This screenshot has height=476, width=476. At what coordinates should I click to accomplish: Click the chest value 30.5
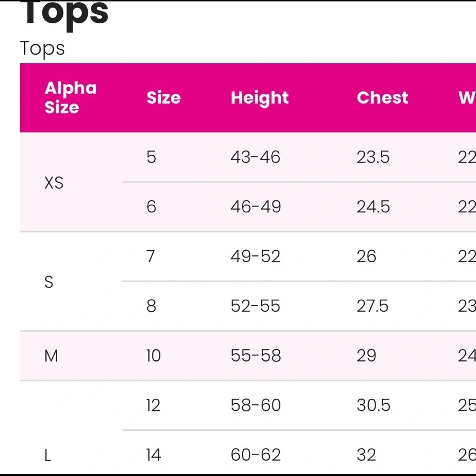373,405
